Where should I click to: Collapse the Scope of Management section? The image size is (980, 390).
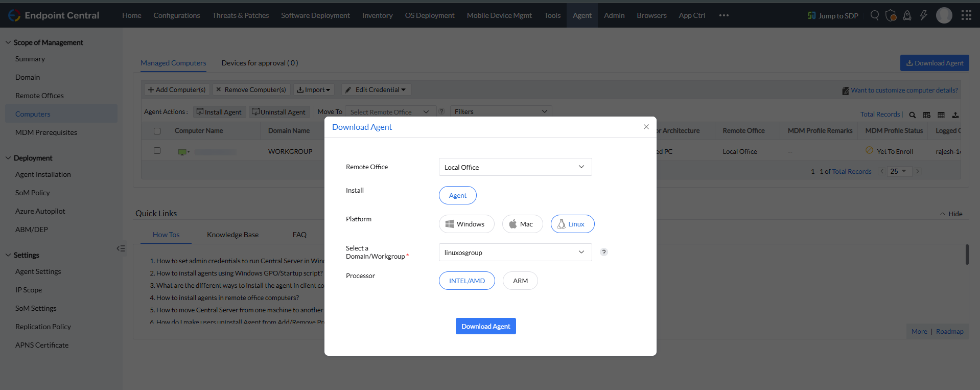pos(8,42)
